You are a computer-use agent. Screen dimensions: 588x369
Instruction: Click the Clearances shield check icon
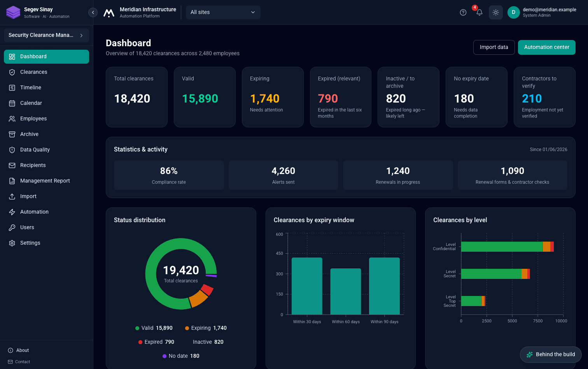coord(12,72)
